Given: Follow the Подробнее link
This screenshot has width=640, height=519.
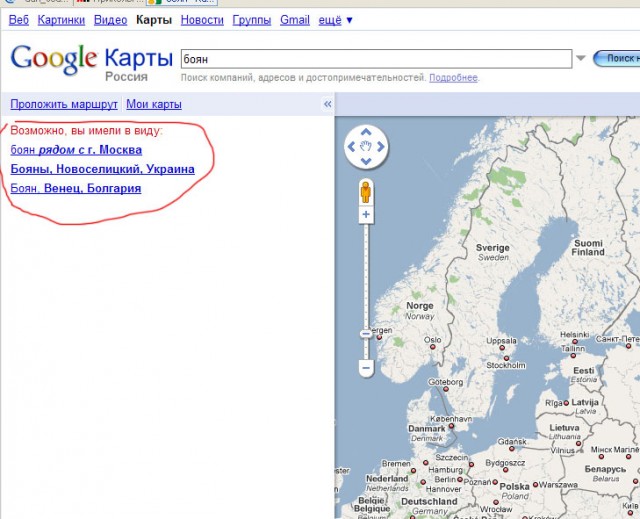Looking at the screenshot, I should click(453, 78).
